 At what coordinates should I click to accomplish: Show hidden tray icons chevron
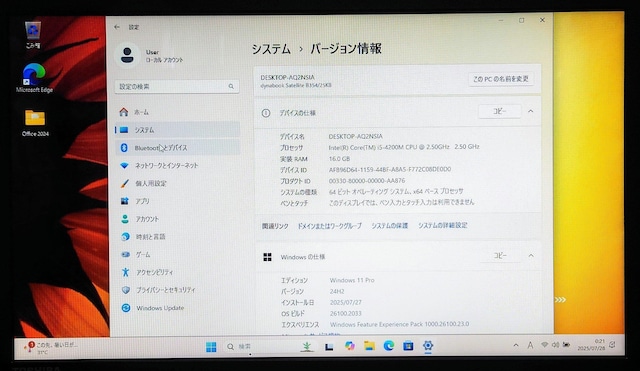click(x=516, y=345)
